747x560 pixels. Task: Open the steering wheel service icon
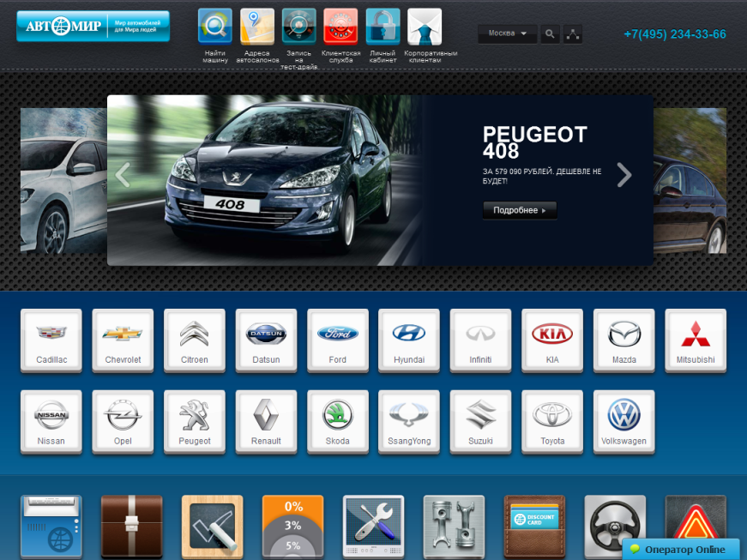pyautogui.click(x=615, y=527)
